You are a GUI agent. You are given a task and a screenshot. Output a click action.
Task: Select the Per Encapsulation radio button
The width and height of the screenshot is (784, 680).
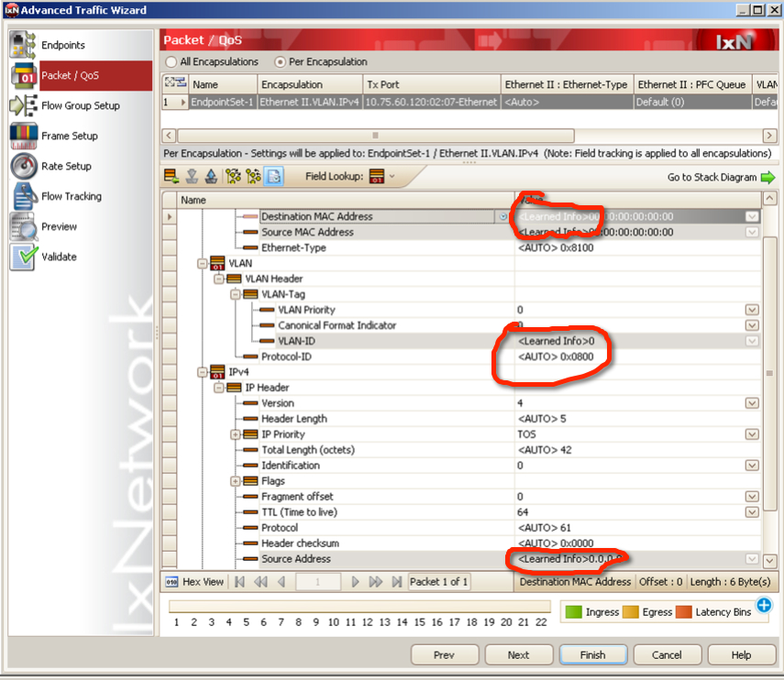[x=280, y=62]
